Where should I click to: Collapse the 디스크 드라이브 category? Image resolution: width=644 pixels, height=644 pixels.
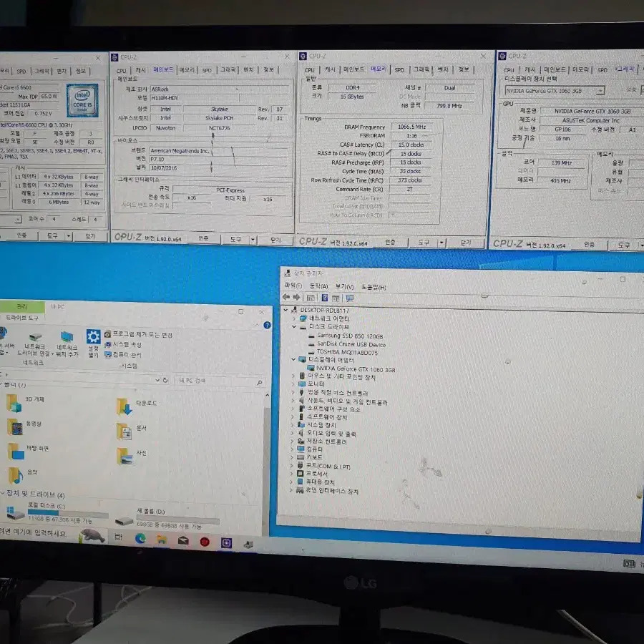pyautogui.click(x=293, y=326)
